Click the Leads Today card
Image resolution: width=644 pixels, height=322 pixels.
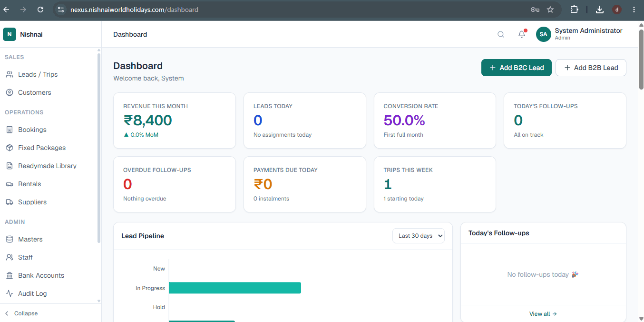point(305,121)
